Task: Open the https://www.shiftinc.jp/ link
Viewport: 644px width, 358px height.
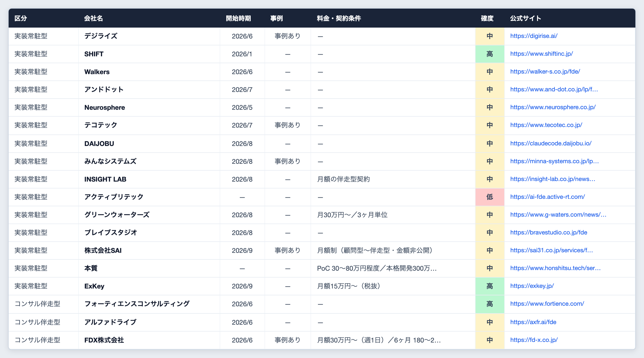Action: coord(541,54)
